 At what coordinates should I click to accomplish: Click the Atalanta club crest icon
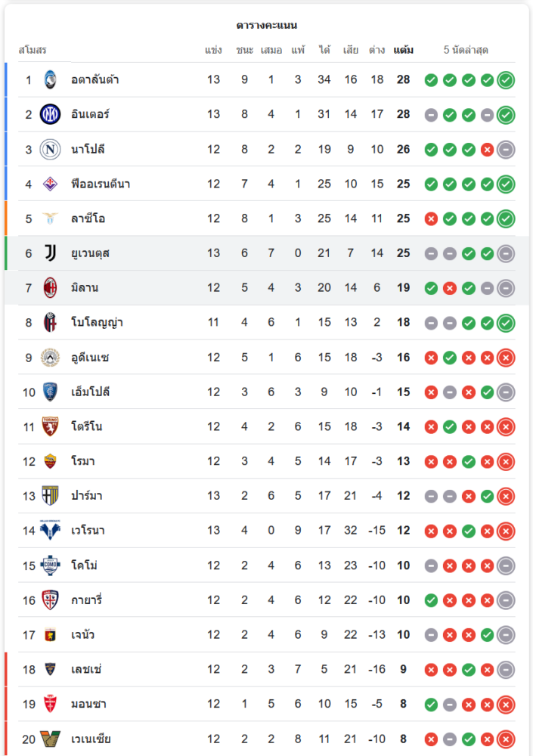tap(50, 79)
